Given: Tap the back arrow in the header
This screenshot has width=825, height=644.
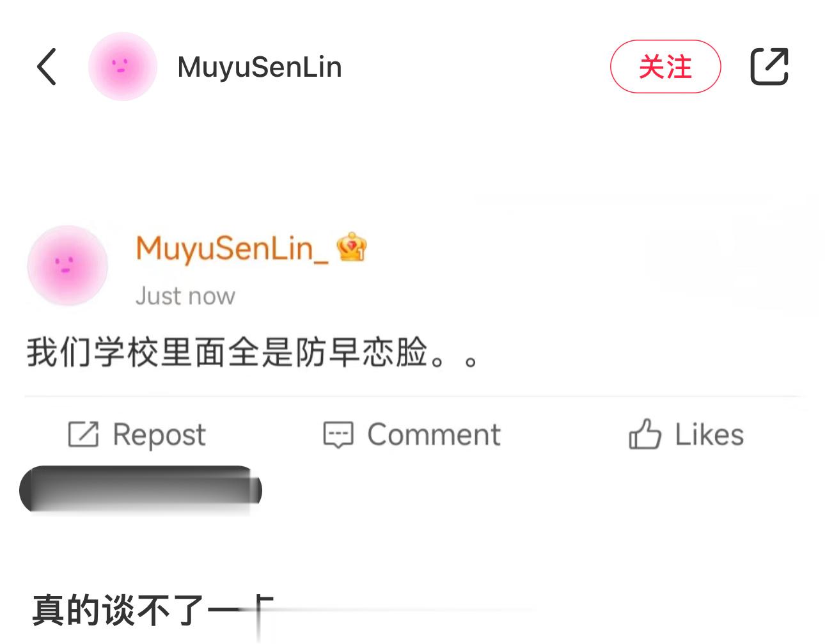Looking at the screenshot, I should click(x=45, y=67).
